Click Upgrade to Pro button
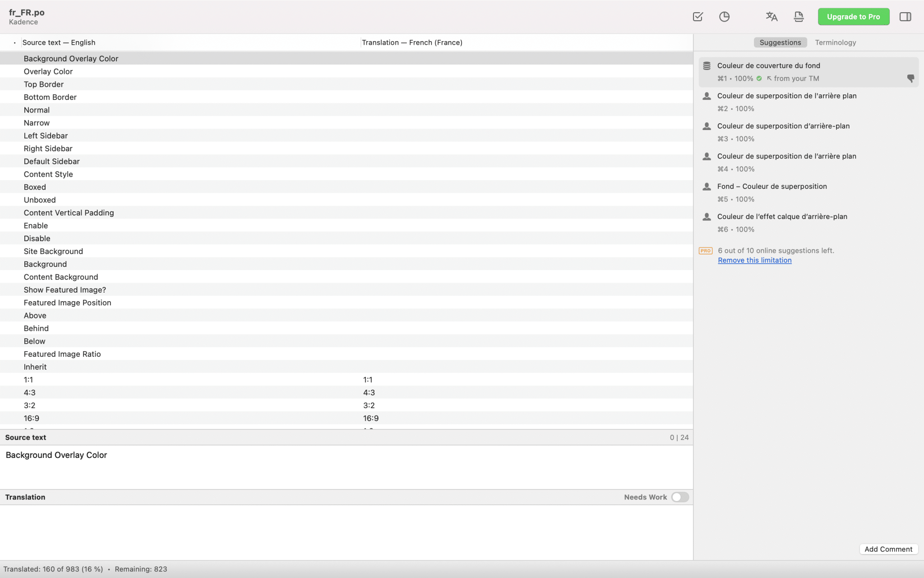 pos(854,16)
